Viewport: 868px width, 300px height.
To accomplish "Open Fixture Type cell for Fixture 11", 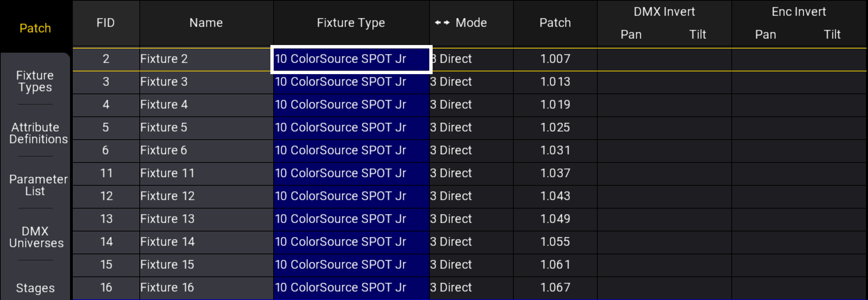I will click(x=351, y=173).
